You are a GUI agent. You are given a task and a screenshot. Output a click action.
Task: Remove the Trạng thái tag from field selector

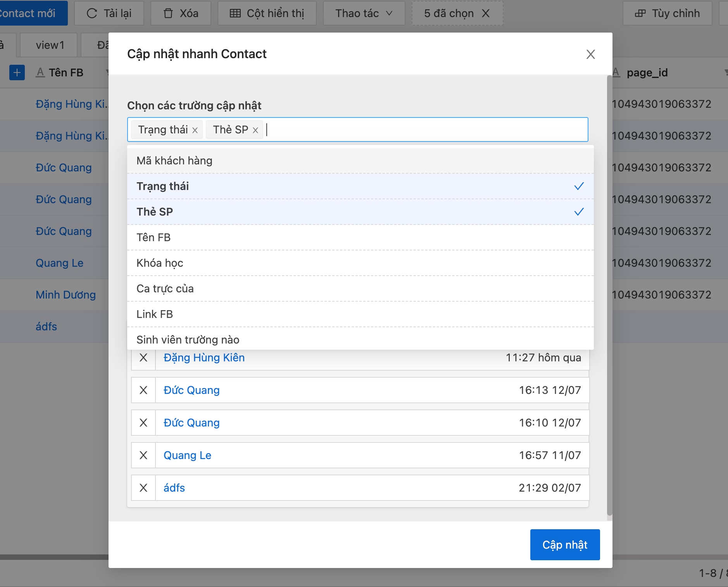195,130
